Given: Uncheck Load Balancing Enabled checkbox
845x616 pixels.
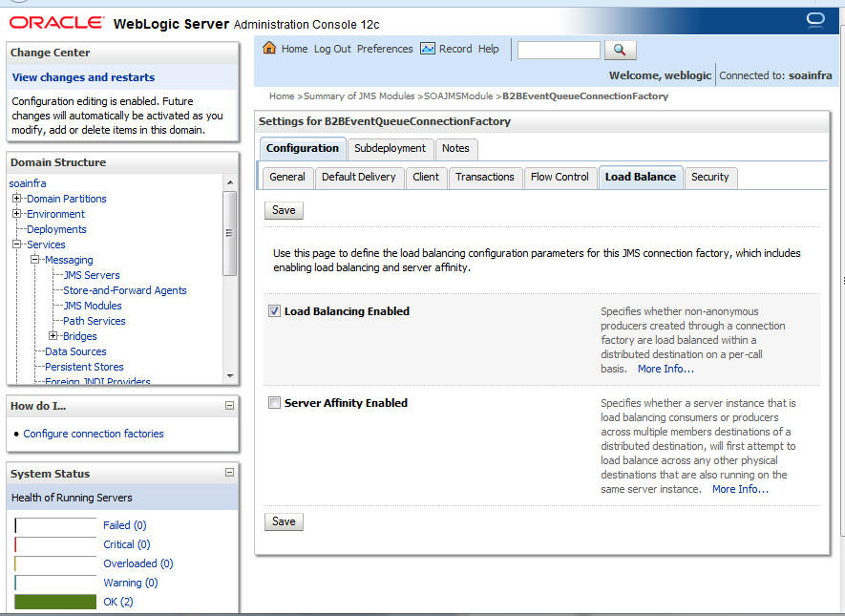Looking at the screenshot, I should click(x=274, y=311).
